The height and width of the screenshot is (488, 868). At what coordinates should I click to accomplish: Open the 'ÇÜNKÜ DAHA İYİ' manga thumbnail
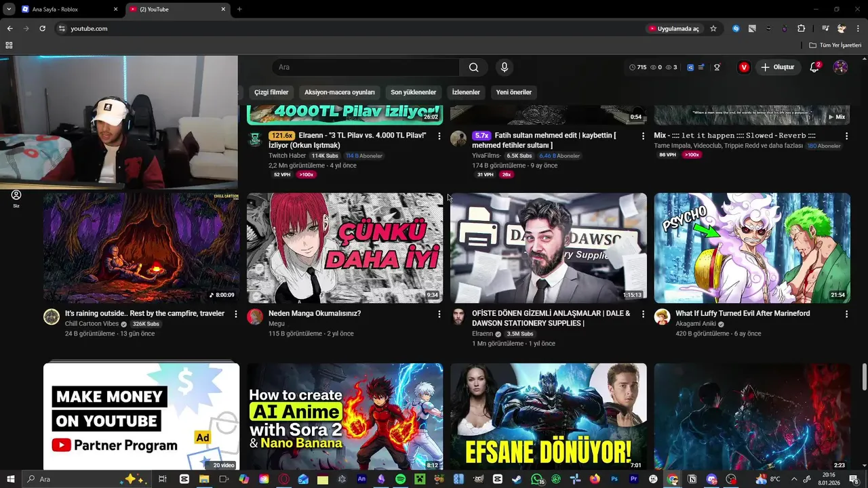(x=344, y=247)
